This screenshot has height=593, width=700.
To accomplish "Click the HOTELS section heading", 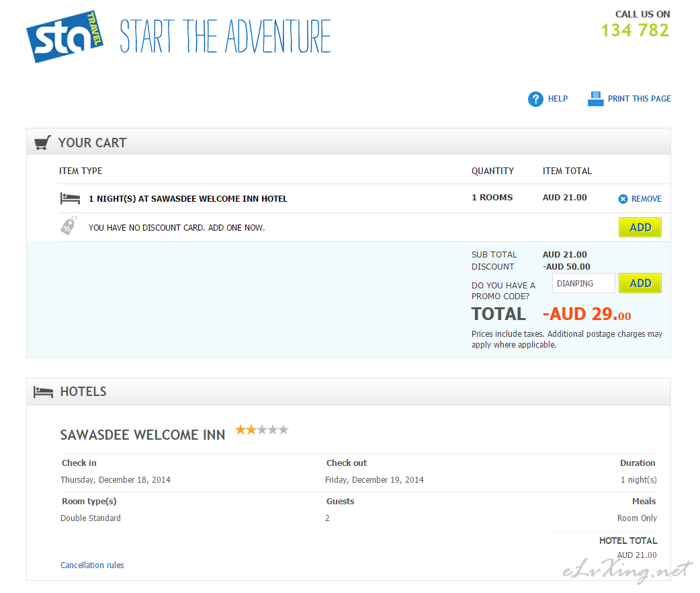I will (83, 392).
